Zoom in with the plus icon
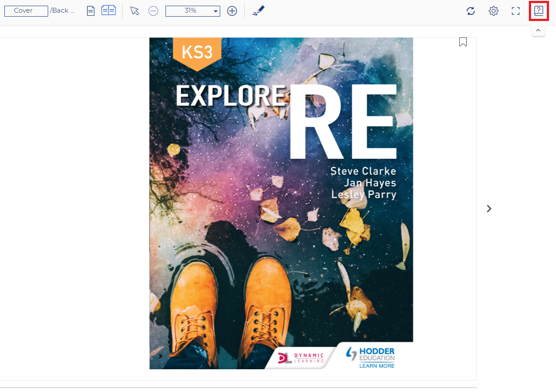 pyautogui.click(x=232, y=11)
